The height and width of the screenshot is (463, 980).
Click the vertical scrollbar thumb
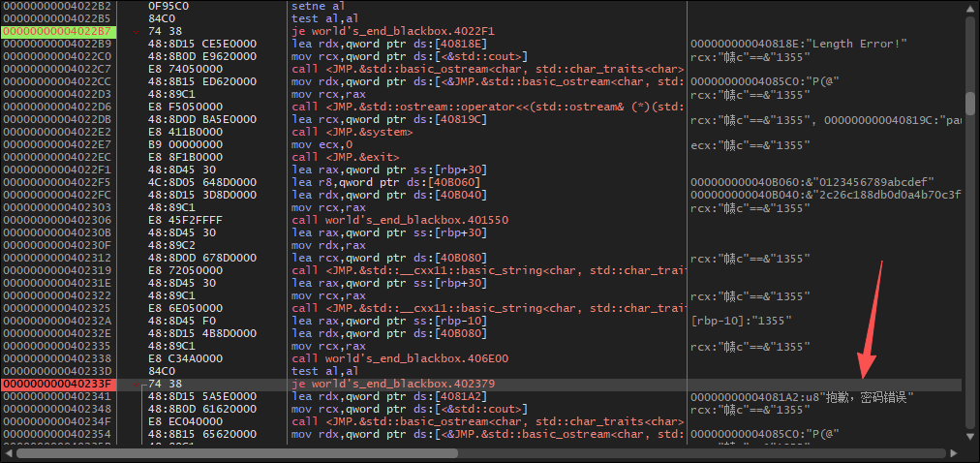pyautogui.click(x=970, y=103)
